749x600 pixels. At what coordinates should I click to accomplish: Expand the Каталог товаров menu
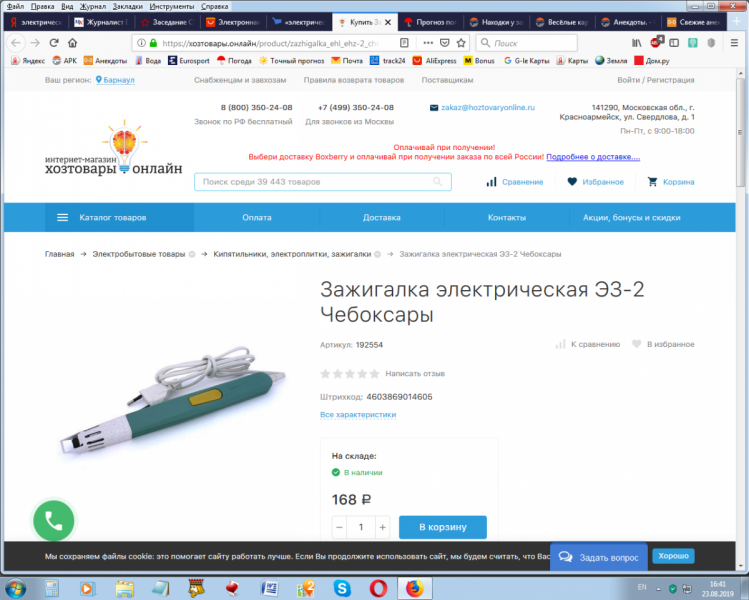pyautogui.click(x=119, y=217)
